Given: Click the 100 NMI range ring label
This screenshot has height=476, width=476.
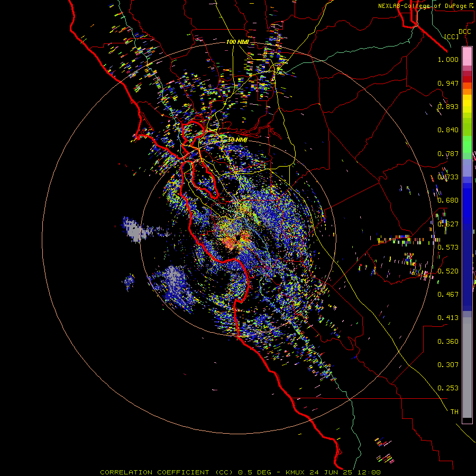Looking at the screenshot, I should tap(237, 42).
